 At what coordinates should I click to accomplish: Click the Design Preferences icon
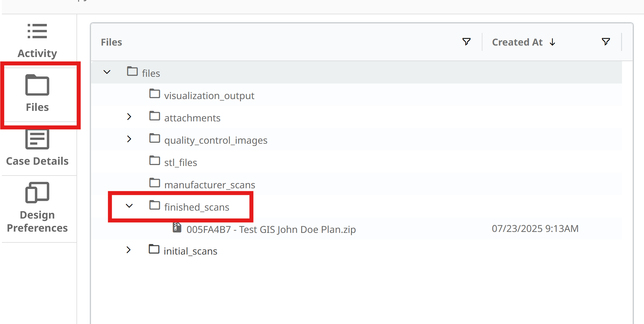(x=37, y=192)
